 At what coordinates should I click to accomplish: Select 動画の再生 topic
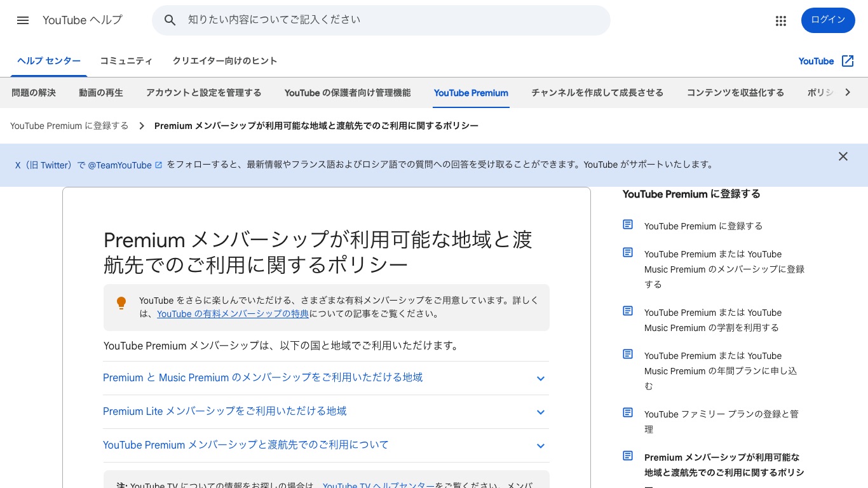(101, 93)
